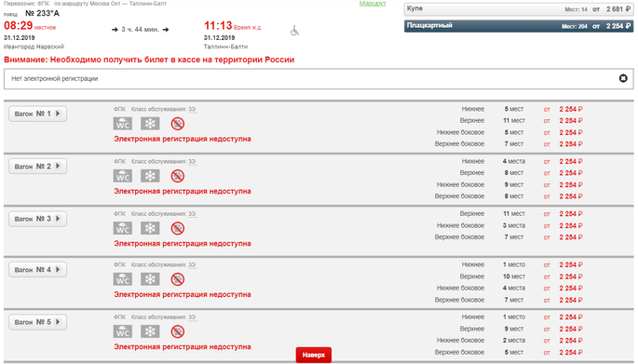
Task: Click the air conditioning snowflake icon in wagon №2
Action: [150, 176]
